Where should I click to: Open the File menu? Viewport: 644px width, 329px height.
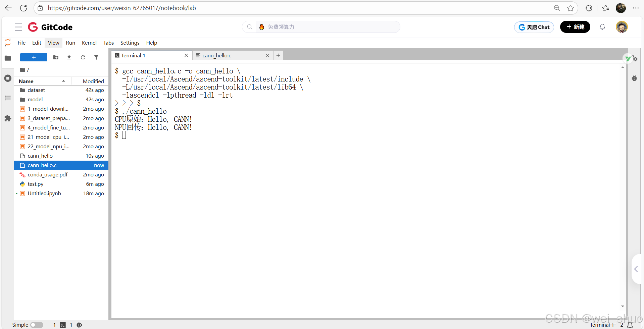(x=21, y=43)
